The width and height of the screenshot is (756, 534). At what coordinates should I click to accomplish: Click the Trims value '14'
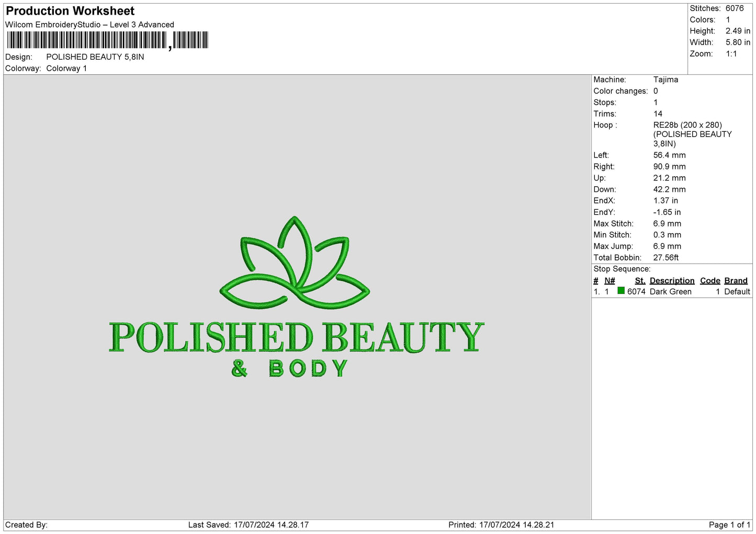[x=658, y=114]
